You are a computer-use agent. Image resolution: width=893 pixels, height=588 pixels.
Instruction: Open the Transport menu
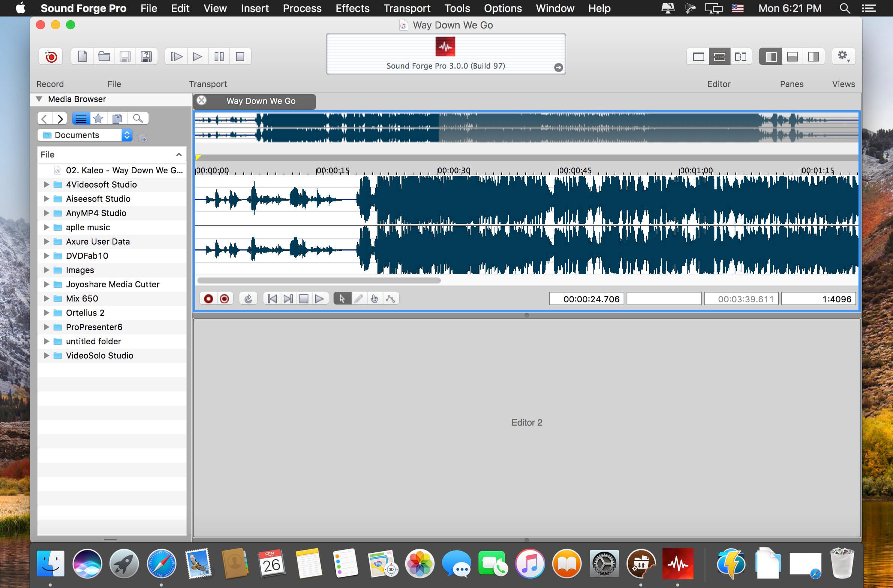pos(407,8)
